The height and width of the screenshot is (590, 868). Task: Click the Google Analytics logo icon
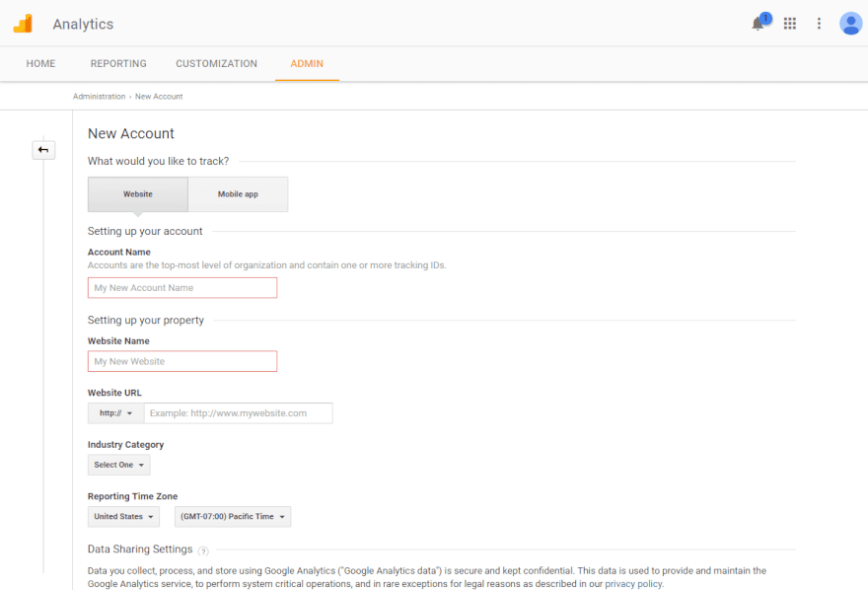[23, 24]
